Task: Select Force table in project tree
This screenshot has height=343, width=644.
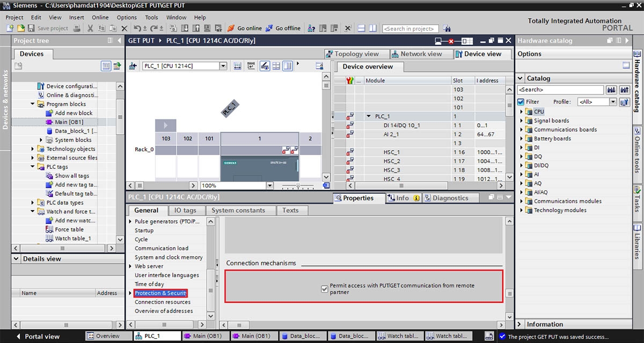Action: pos(69,229)
